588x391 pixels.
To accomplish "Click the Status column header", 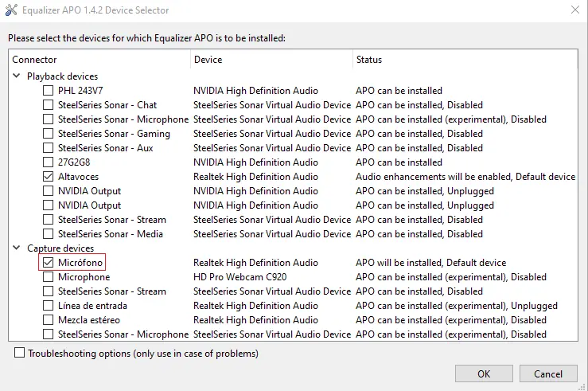I will coord(465,60).
